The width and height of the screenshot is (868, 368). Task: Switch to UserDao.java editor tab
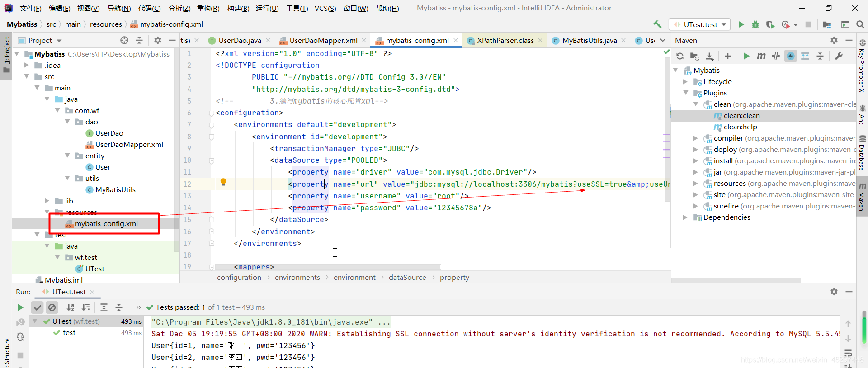240,40
